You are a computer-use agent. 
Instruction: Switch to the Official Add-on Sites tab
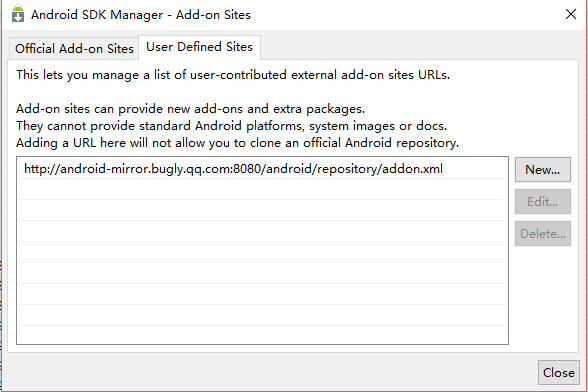(x=74, y=49)
